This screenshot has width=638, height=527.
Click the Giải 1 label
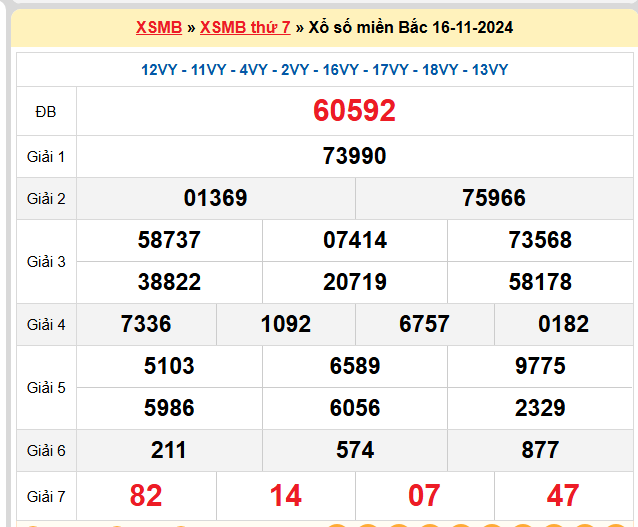pyautogui.click(x=46, y=157)
